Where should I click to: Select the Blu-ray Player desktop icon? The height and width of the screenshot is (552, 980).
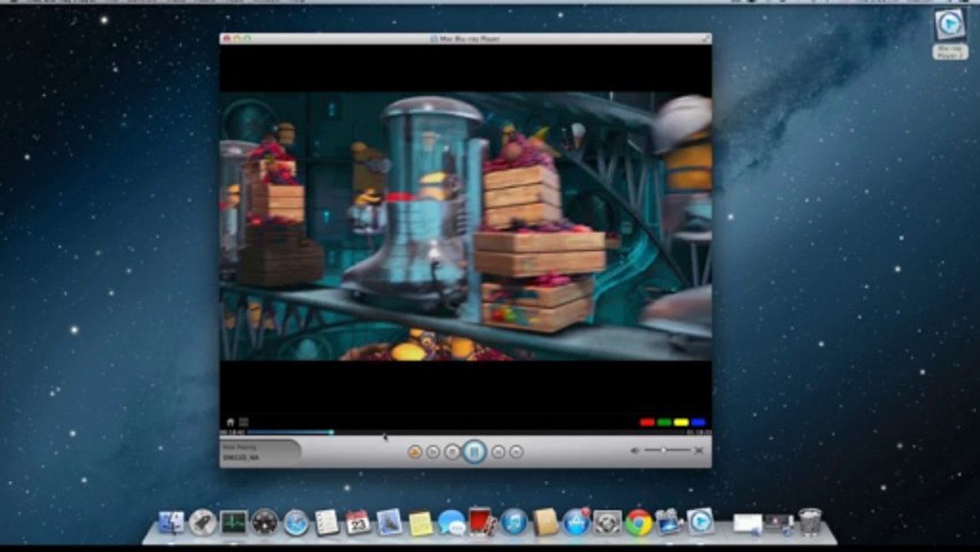tap(950, 33)
